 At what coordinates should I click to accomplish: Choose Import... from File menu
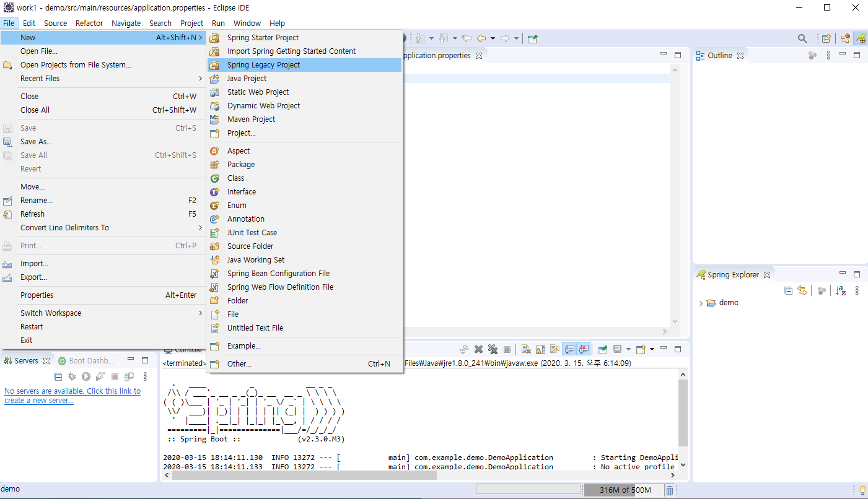point(103,264)
